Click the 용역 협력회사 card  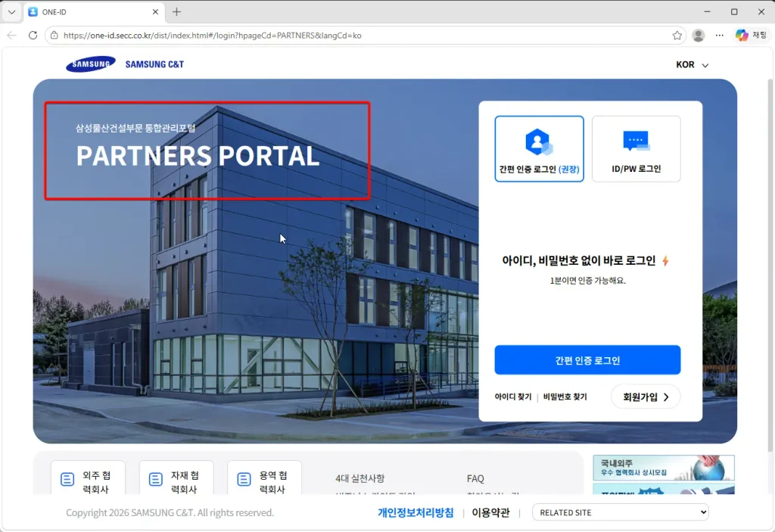264,478
